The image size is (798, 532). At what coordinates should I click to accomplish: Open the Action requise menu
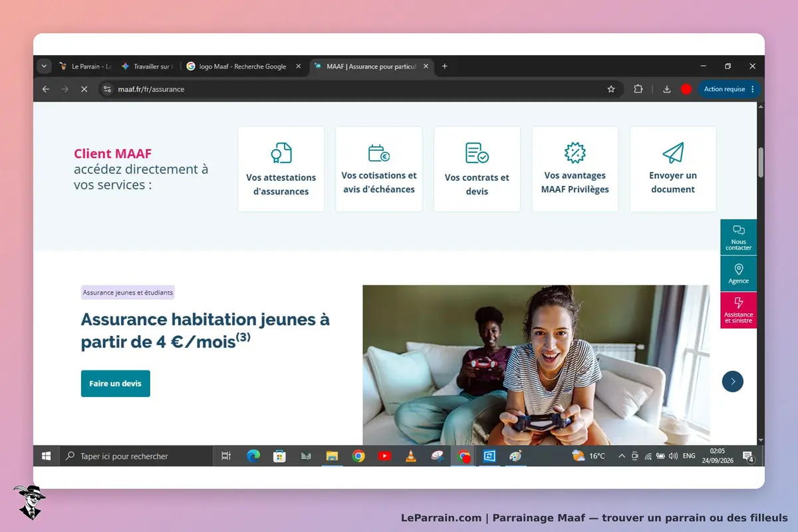click(730, 89)
